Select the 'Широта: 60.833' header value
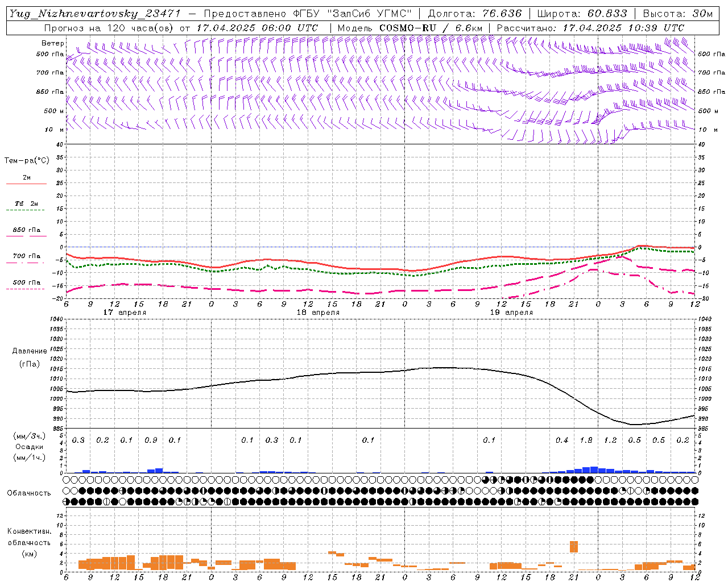Viewport: 728px width, 582px height. point(582,14)
